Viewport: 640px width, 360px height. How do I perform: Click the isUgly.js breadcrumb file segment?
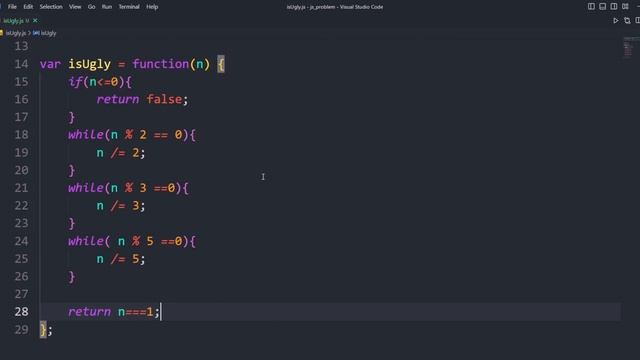coord(16,33)
